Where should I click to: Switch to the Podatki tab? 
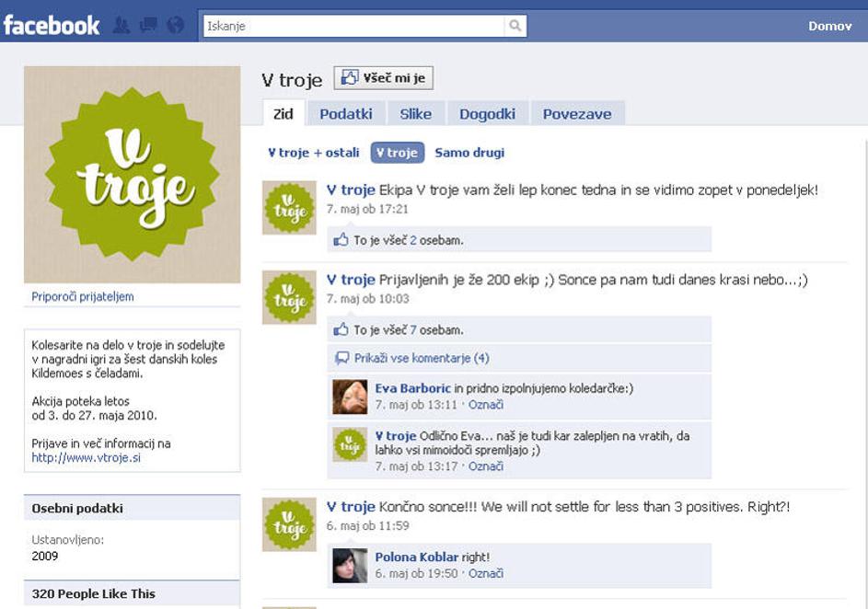346,114
